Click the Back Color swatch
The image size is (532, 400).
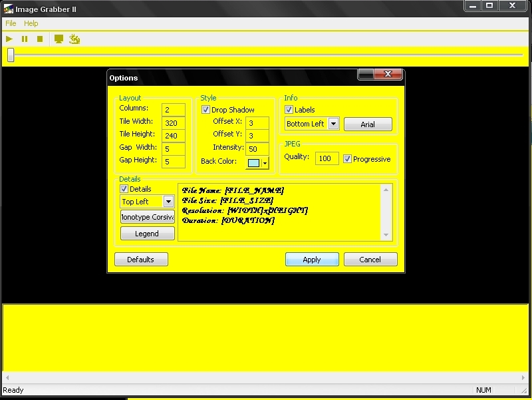pyautogui.click(x=253, y=163)
